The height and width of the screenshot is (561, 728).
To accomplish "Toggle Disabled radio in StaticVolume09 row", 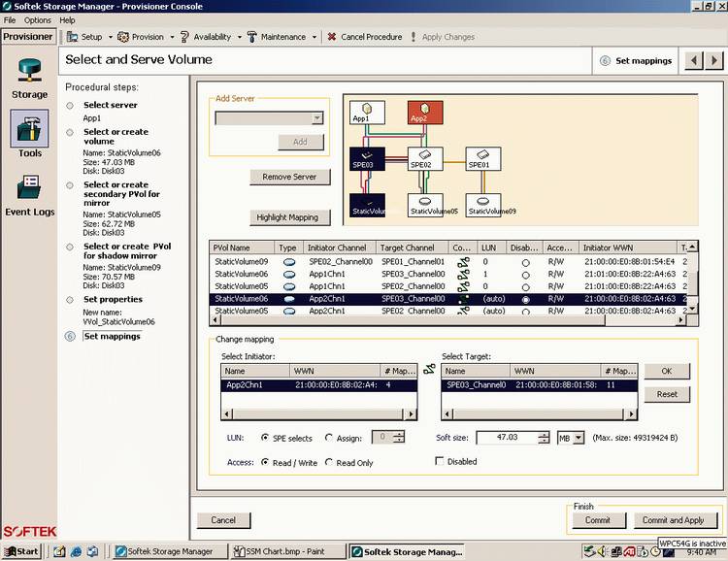I will click(x=525, y=262).
